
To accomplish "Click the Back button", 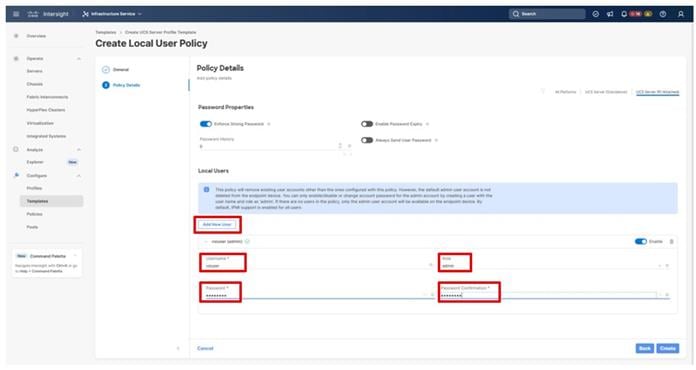I will click(645, 349).
